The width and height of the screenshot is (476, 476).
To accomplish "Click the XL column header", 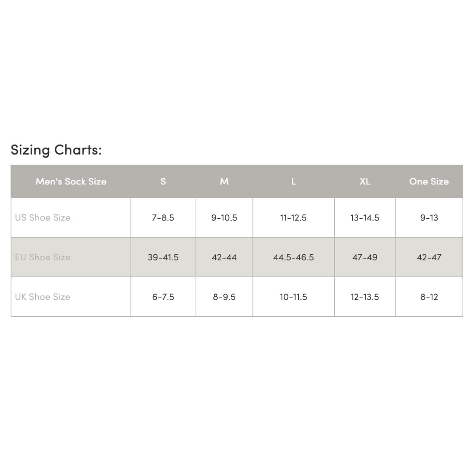I will coord(365,181).
